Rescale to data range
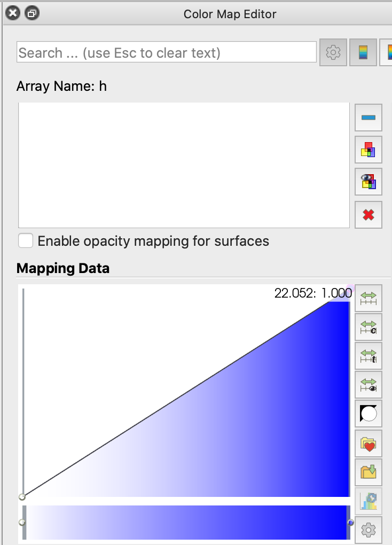The height and width of the screenshot is (545, 392). click(369, 298)
